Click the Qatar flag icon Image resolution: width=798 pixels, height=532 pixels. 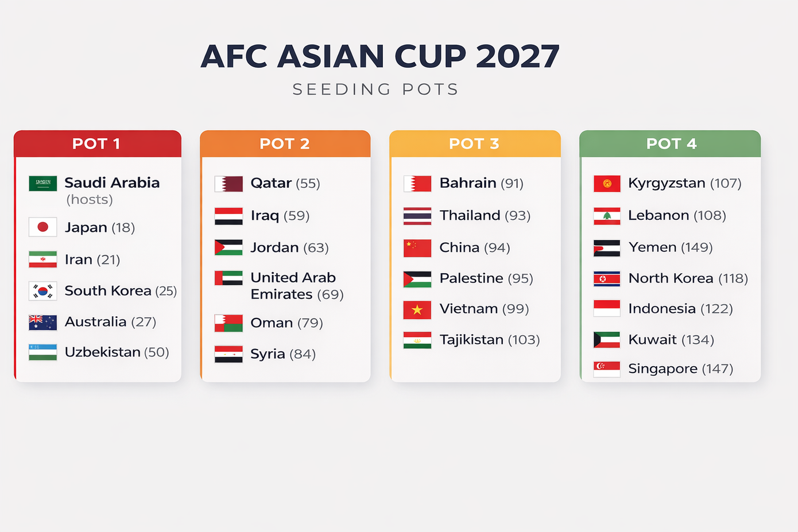point(228,184)
